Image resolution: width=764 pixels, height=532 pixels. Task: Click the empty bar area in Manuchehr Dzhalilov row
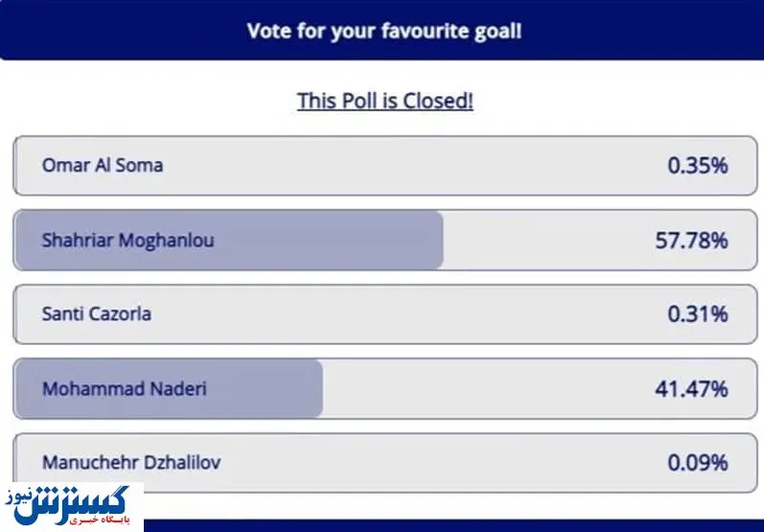(431, 462)
